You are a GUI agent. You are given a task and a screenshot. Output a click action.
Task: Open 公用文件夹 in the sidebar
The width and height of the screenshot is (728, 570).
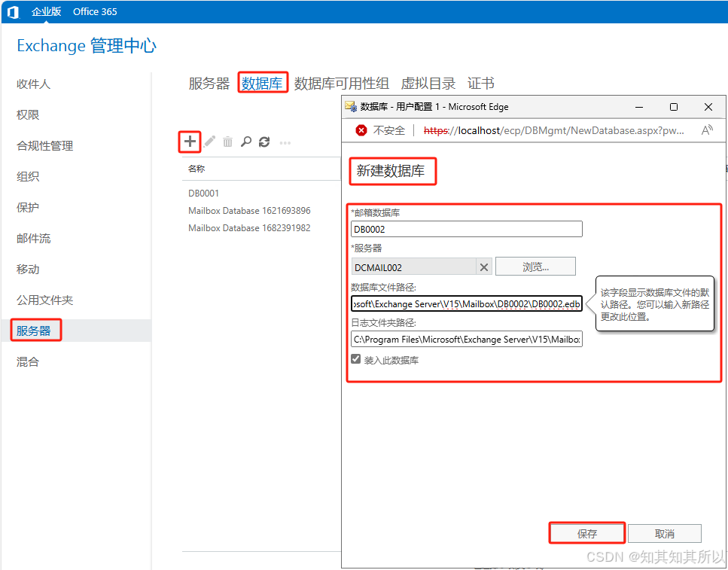click(45, 300)
